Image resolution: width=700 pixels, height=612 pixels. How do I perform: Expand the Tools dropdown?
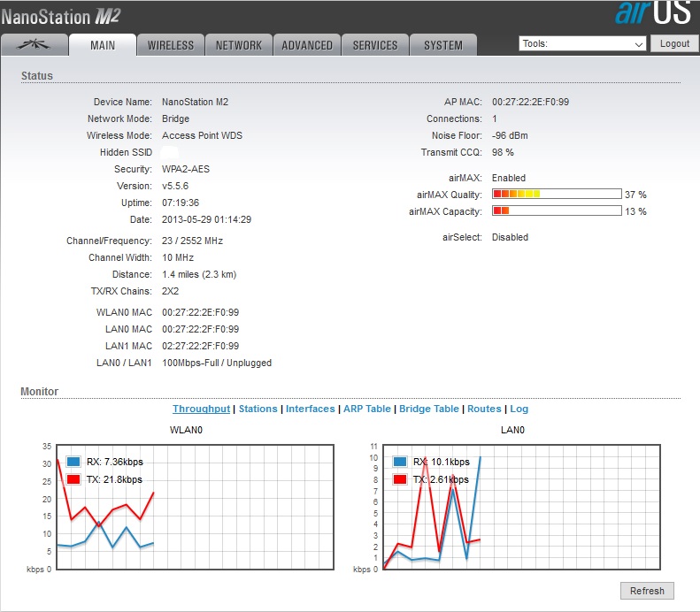(582, 43)
